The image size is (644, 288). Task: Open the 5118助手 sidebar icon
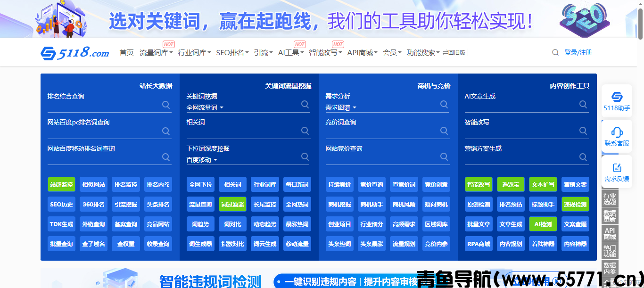[x=617, y=101]
